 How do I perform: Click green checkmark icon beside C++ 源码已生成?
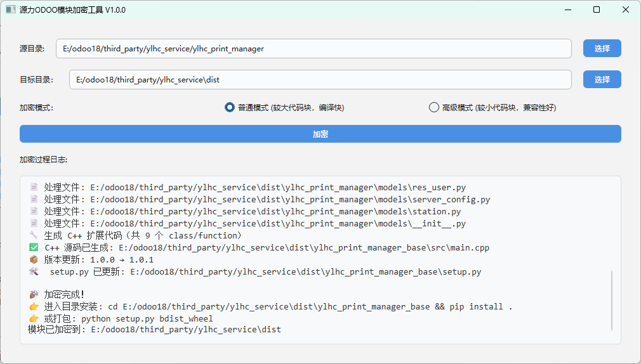[x=34, y=247]
